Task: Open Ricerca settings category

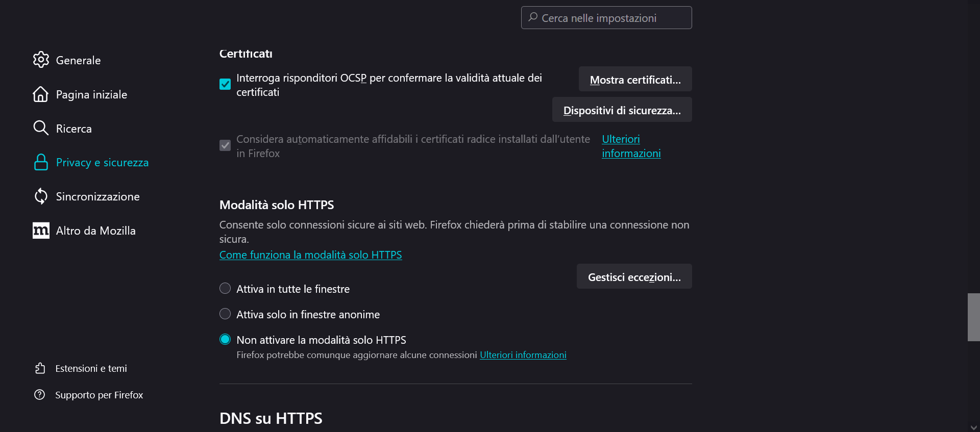Action: [73, 129]
